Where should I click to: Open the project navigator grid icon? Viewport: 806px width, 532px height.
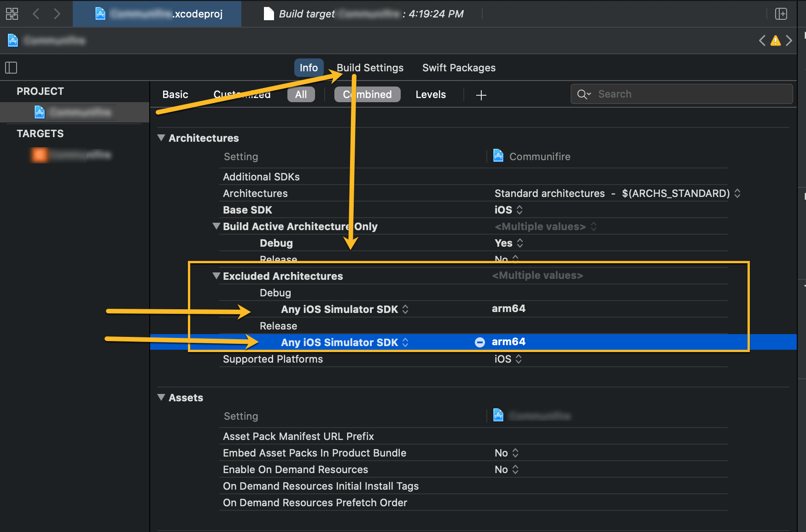pyautogui.click(x=12, y=13)
